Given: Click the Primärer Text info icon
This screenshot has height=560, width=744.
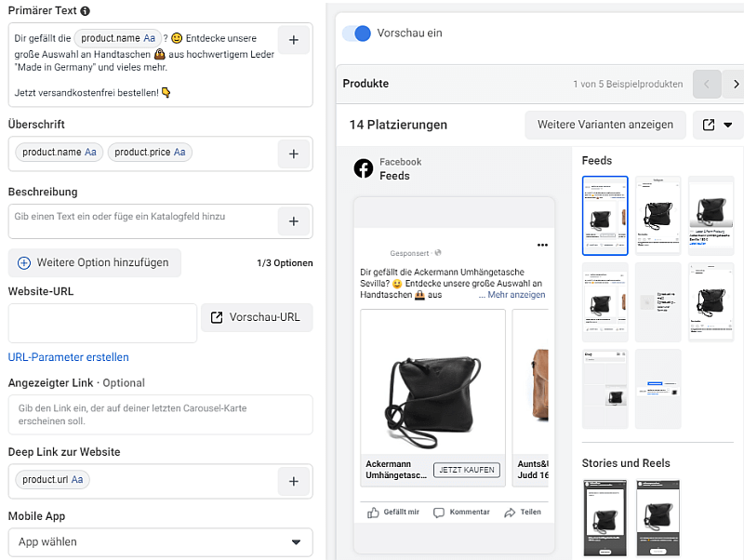Looking at the screenshot, I should coord(85,11).
